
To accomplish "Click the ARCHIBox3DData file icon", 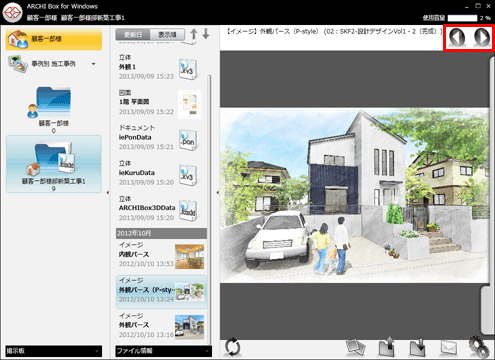I will pyautogui.click(x=188, y=210).
